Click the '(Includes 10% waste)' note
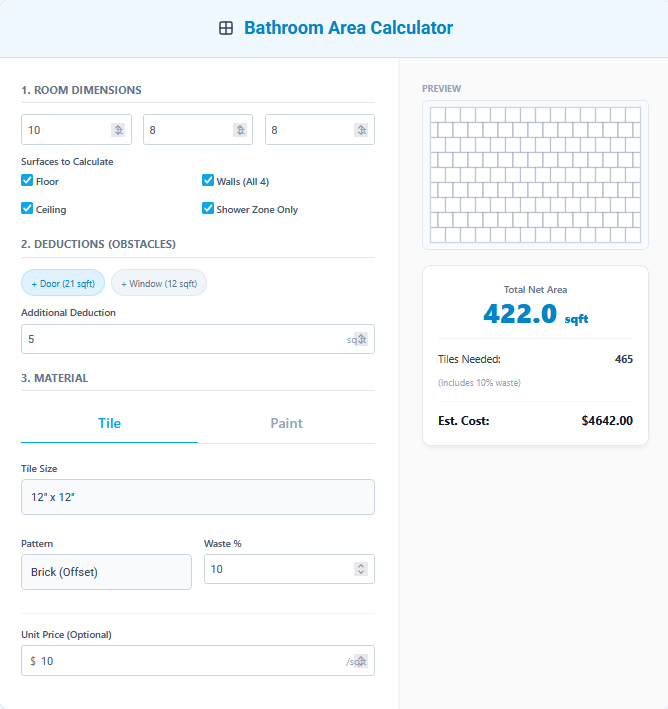This screenshot has height=709, width=668. click(x=479, y=383)
